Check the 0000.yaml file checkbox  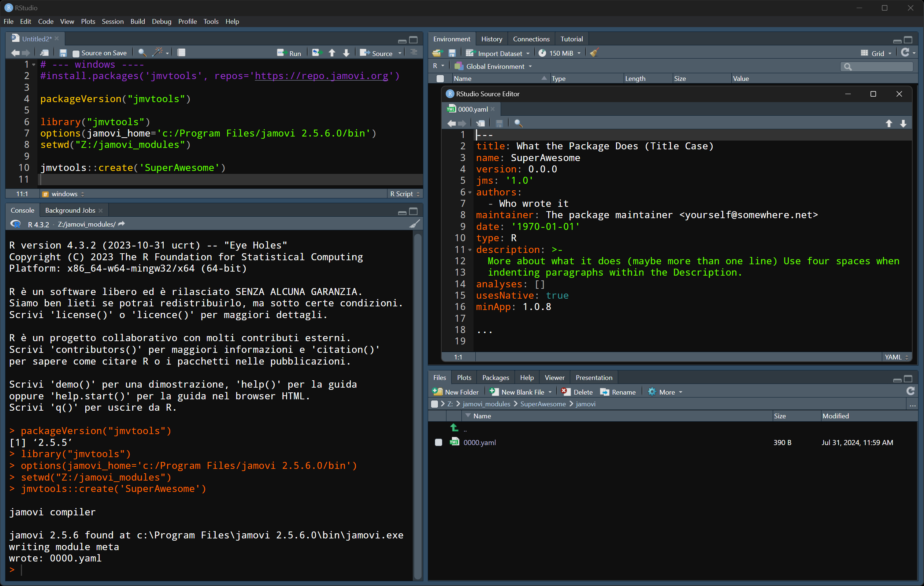pos(438,442)
